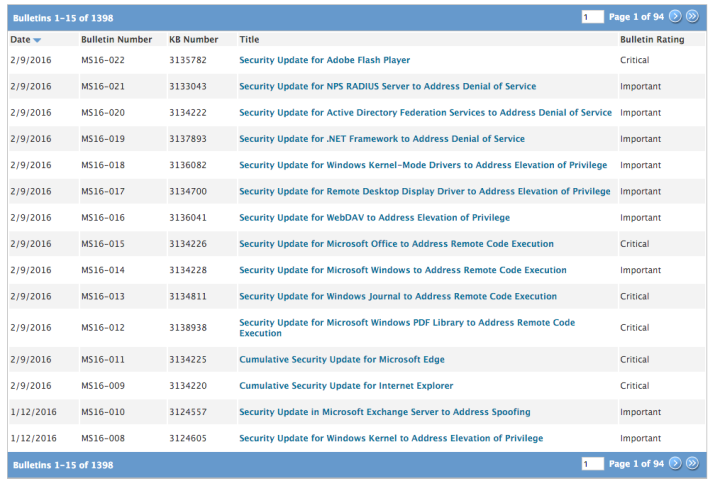Select bulletin number MS16-013
715x486 pixels.
pos(103,296)
